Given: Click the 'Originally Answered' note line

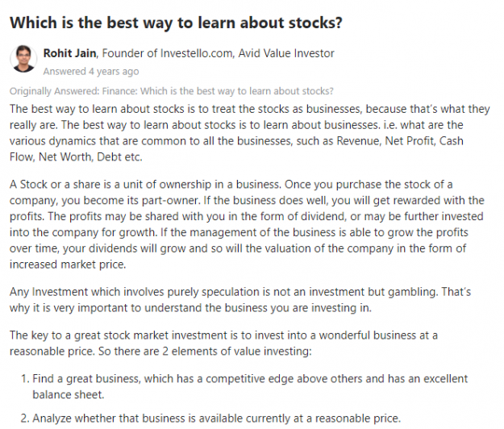Looking at the screenshot, I should tap(171, 91).
